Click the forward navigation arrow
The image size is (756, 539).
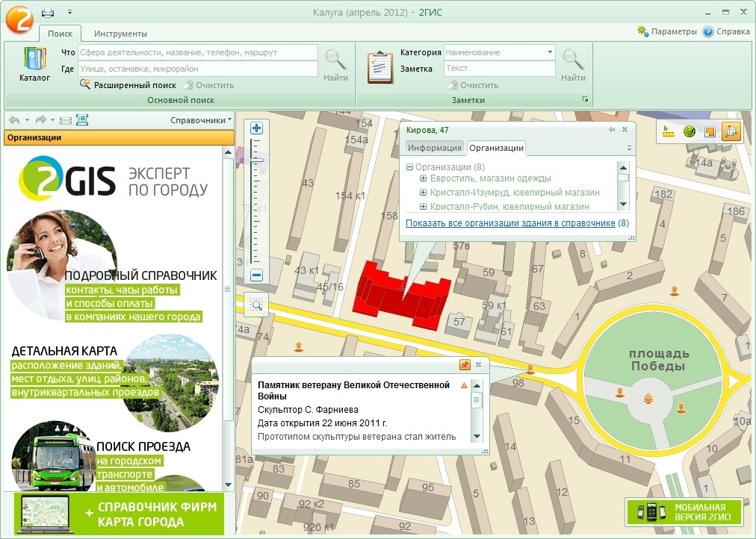pyautogui.click(x=40, y=120)
